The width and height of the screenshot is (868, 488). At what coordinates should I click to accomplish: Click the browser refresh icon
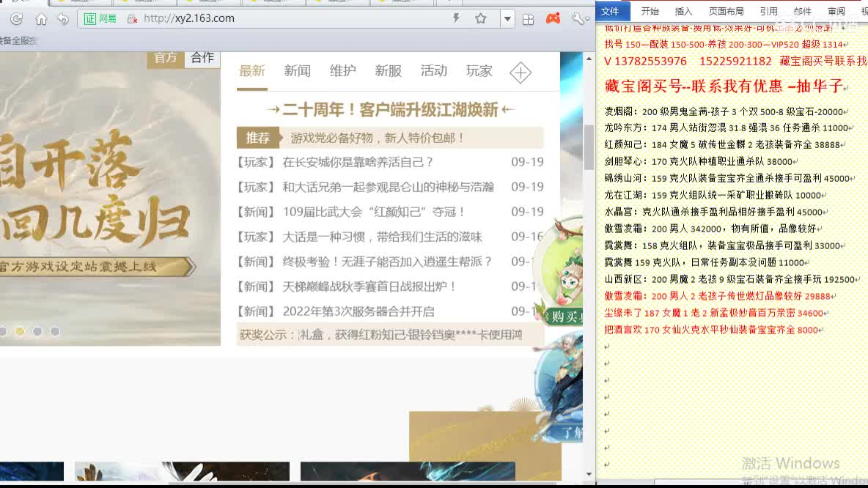click(17, 19)
